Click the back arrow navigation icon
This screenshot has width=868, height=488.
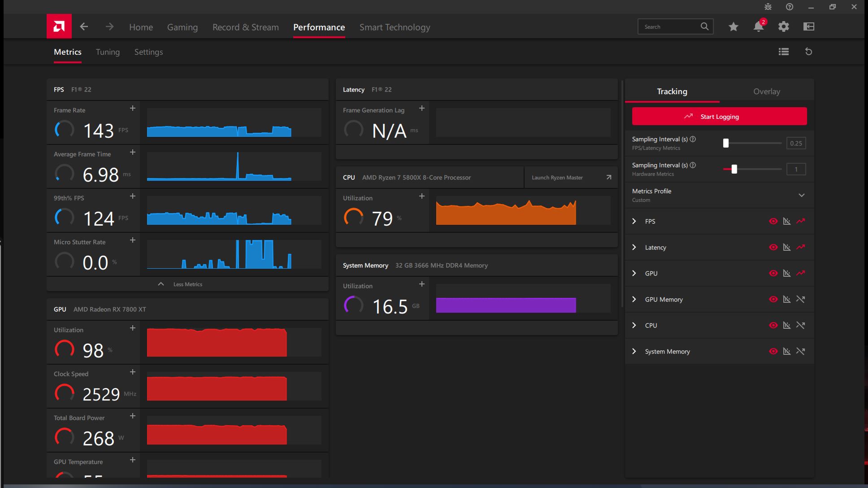(84, 27)
